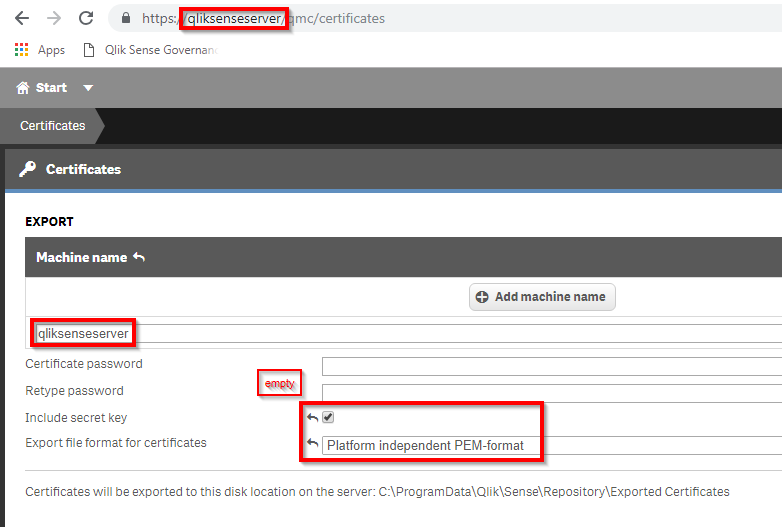Click the Add machine name button

[x=542, y=297]
